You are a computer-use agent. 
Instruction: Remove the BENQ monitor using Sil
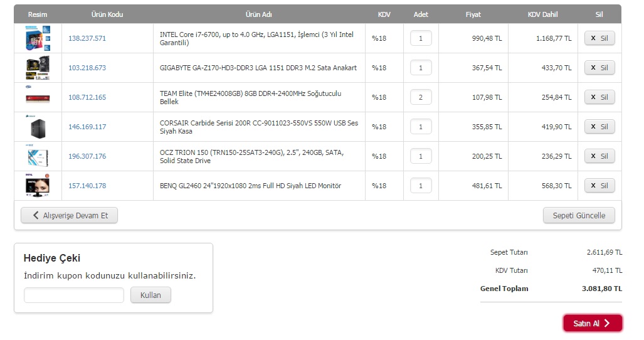[599, 186]
